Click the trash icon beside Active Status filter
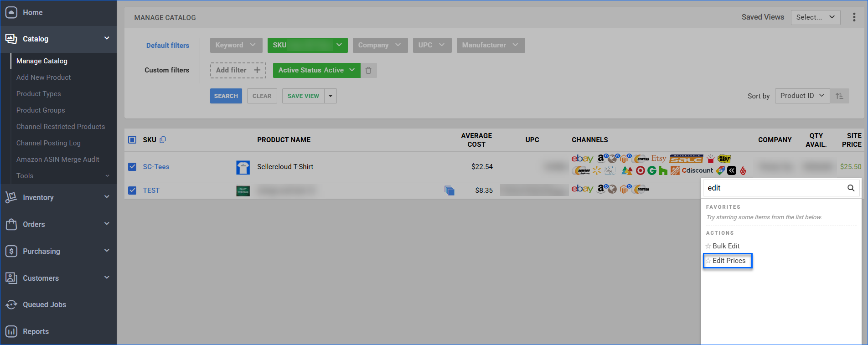Screen dimensions: 868x345 pos(368,70)
